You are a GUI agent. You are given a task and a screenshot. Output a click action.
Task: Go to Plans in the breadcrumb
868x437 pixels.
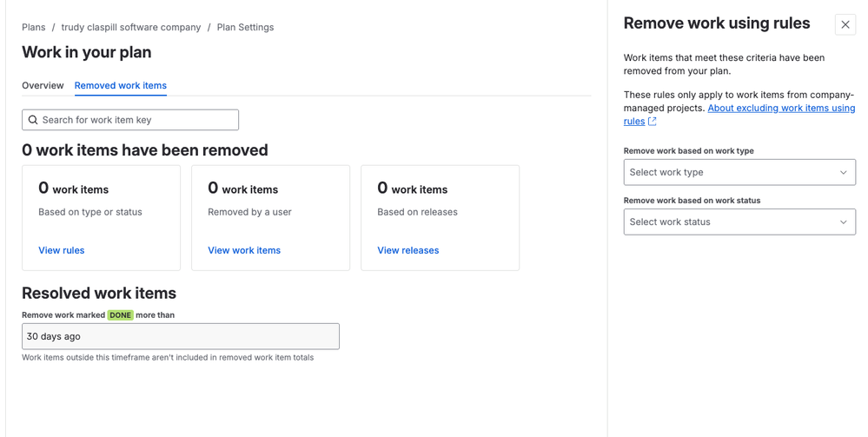pos(34,27)
